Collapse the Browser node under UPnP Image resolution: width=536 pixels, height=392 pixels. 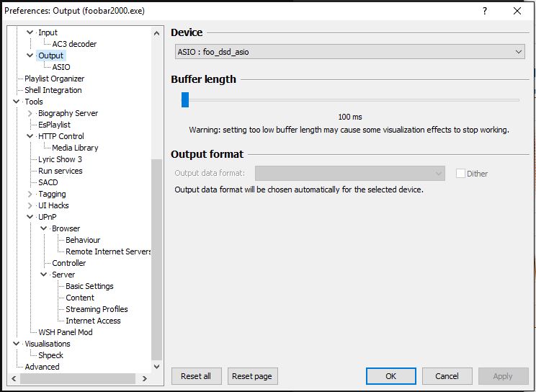tap(43, 228)
